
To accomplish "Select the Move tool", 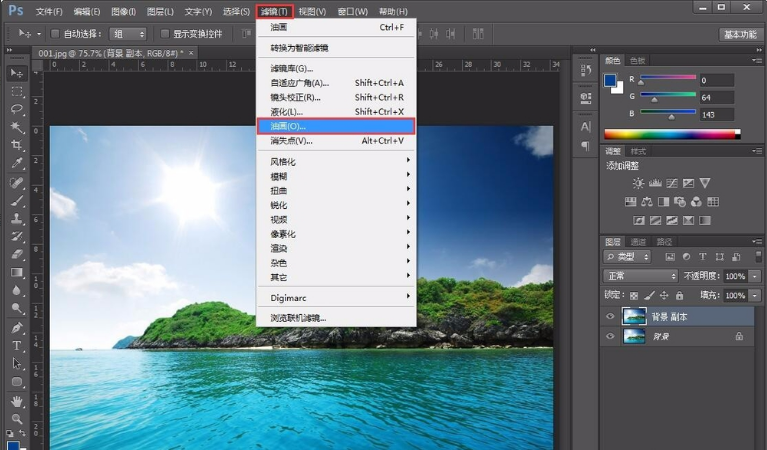I will (x=17, y=73).
